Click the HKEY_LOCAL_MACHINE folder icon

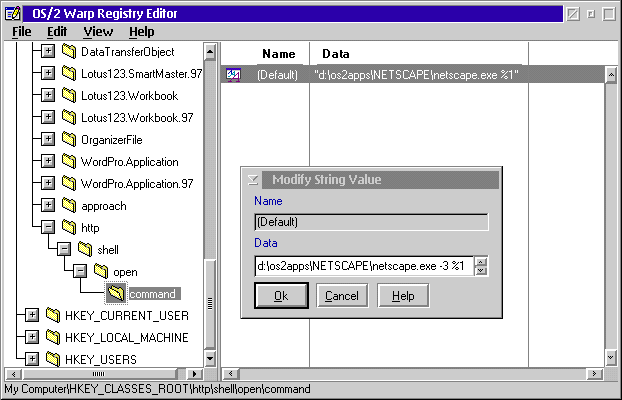(x=52, y=337)
